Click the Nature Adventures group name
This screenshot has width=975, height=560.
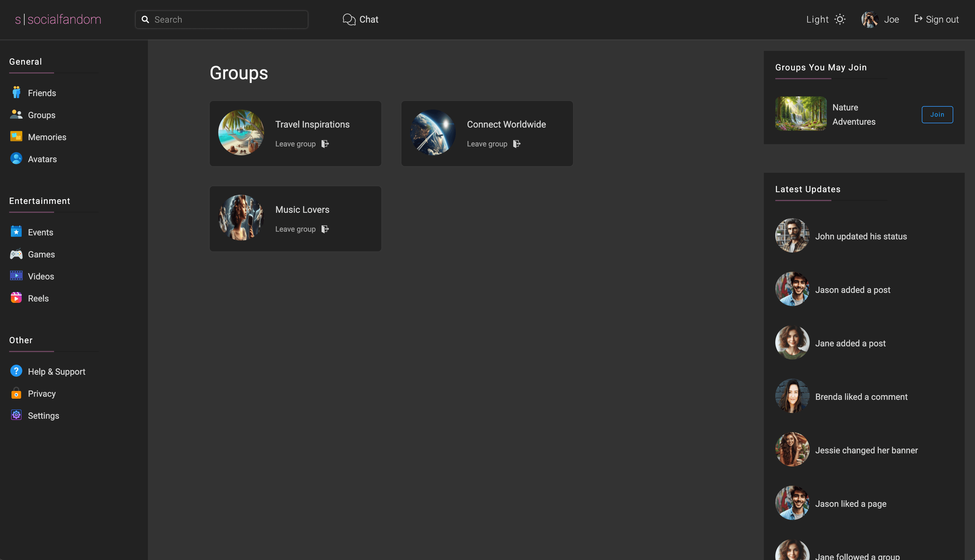854,114
